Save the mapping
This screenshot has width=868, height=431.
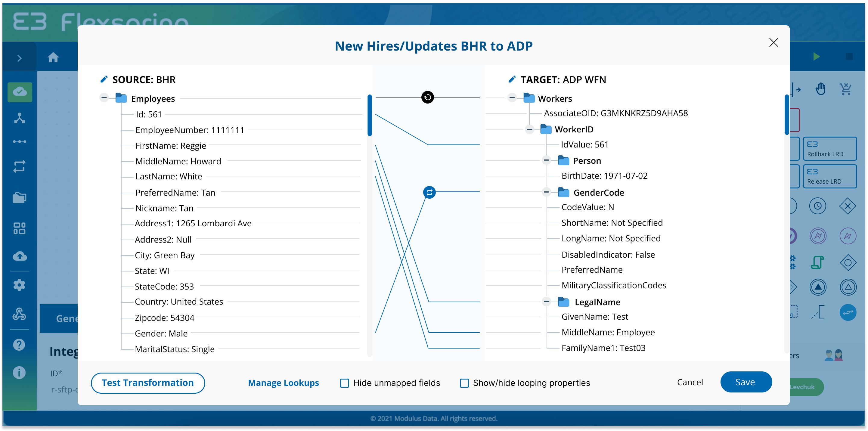coord(746,382)
